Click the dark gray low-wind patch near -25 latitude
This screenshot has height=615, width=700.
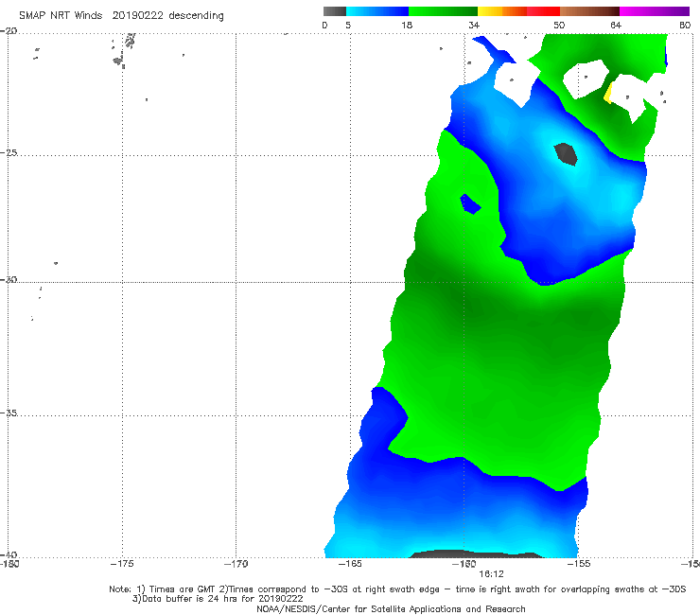pyautogui.click(x=566, y=154)
